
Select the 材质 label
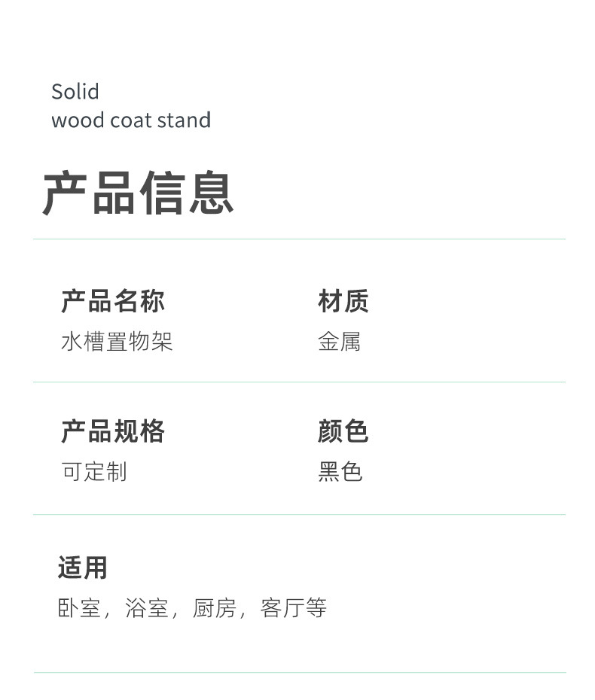[343, 301]
